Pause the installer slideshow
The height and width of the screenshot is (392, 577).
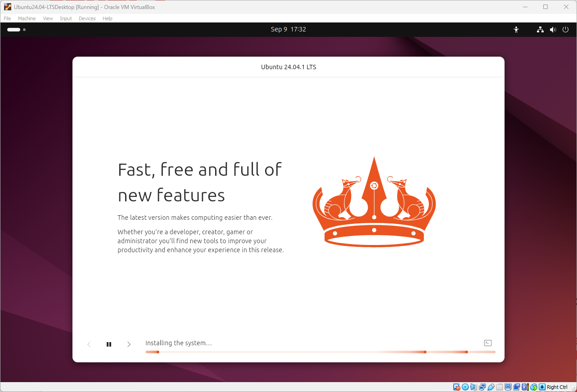[109, 344]
